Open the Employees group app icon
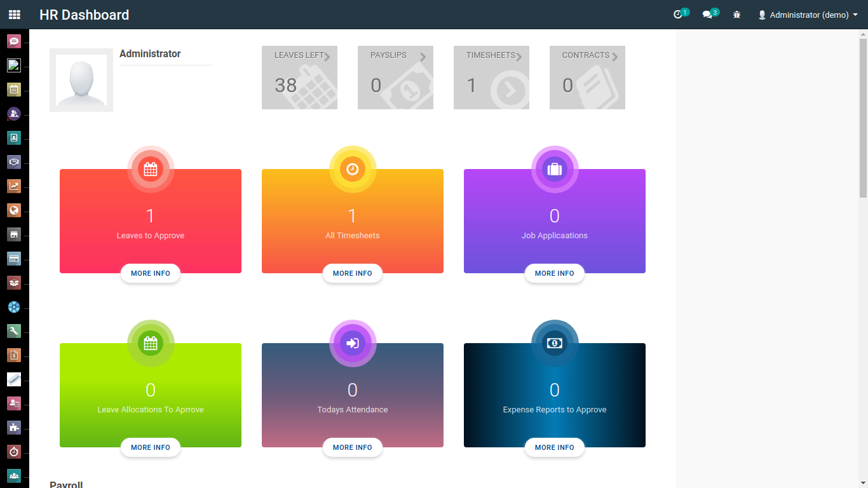Viewport: 868px width, 488px height. click(14, 476)
